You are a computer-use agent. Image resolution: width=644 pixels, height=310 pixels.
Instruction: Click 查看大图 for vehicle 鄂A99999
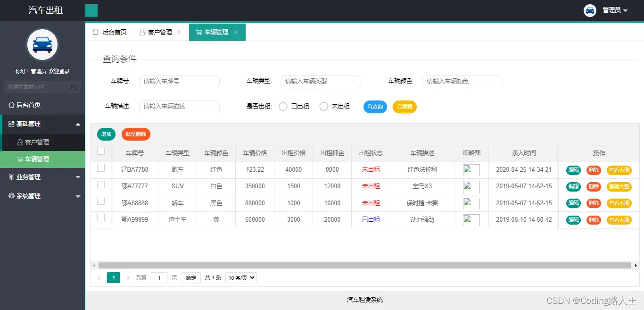pyautogui.click(x=619, y=220)
